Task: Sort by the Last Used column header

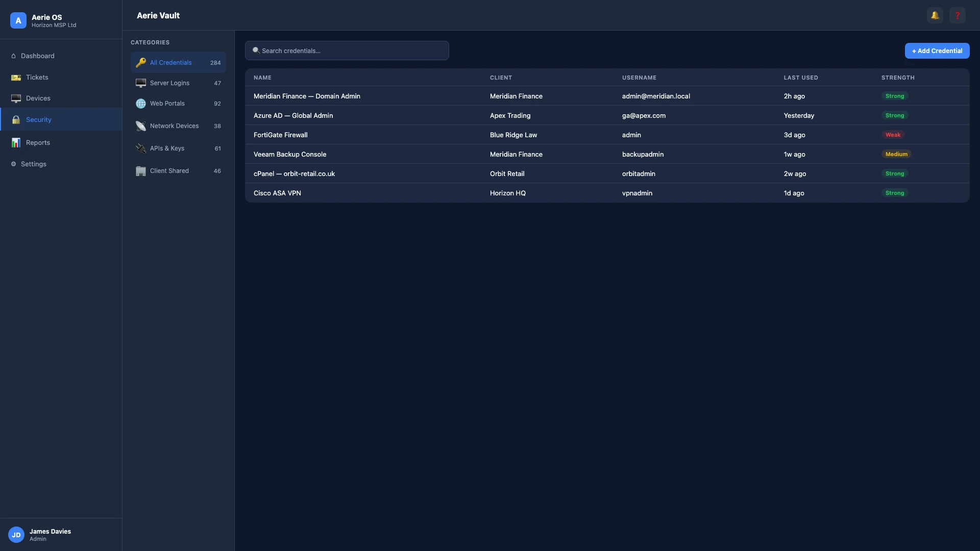Action: pos(801,78)
